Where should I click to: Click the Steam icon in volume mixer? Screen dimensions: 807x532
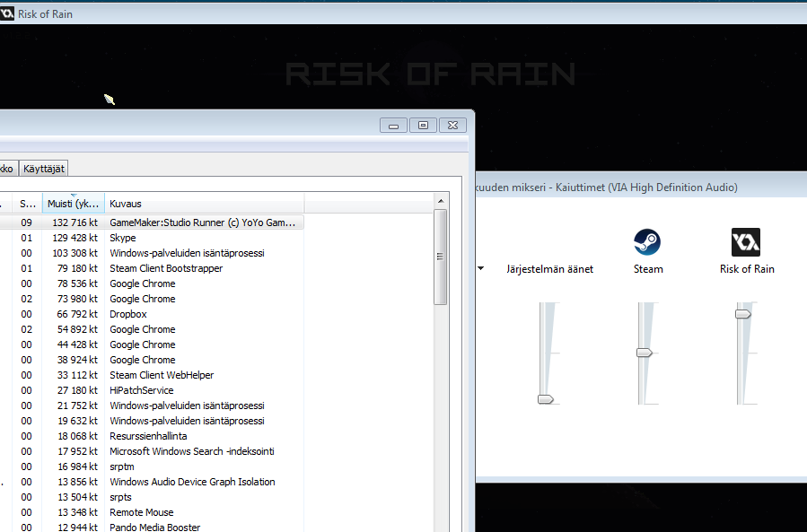point(647,242)
